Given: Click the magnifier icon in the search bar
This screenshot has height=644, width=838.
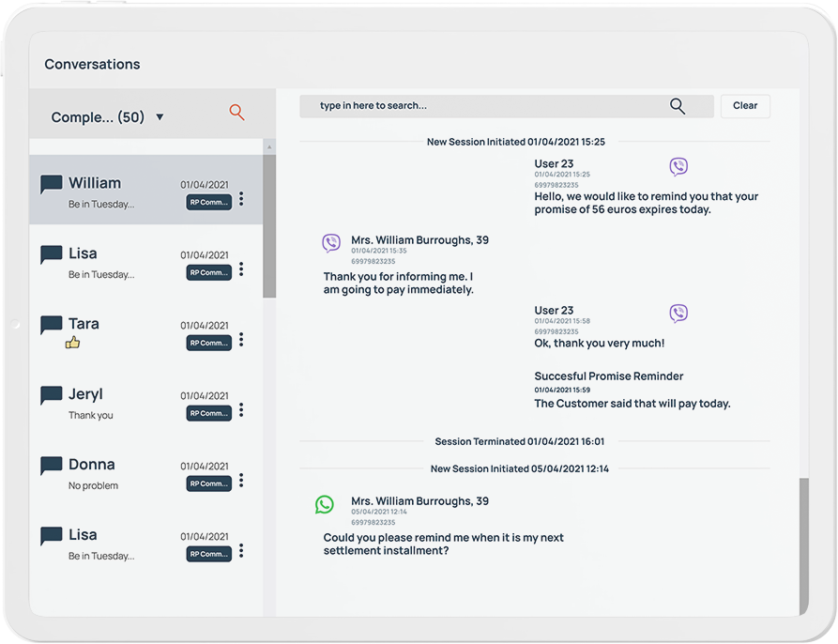Looking at the screenshot, I should pos(678,106).
